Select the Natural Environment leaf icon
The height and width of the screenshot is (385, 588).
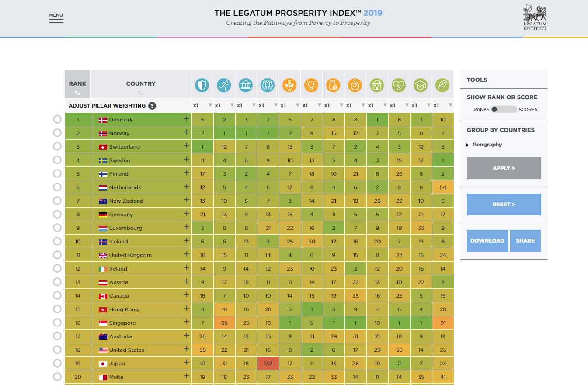pos(442,85)
